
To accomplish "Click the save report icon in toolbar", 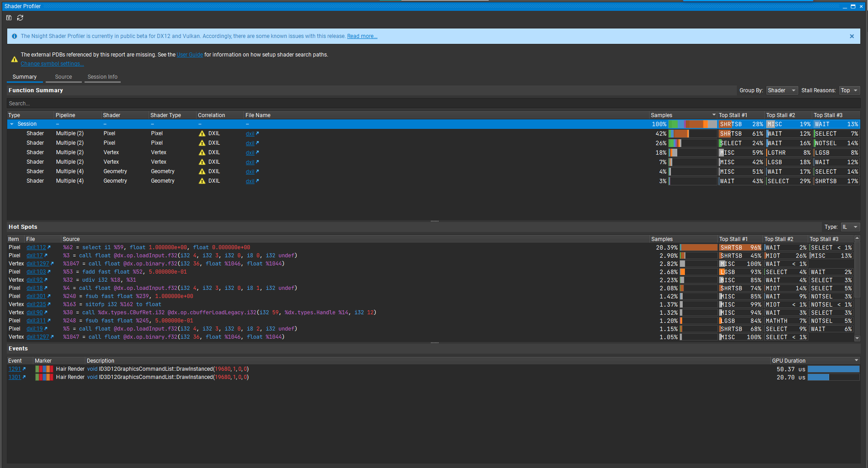I will [9, 18].
